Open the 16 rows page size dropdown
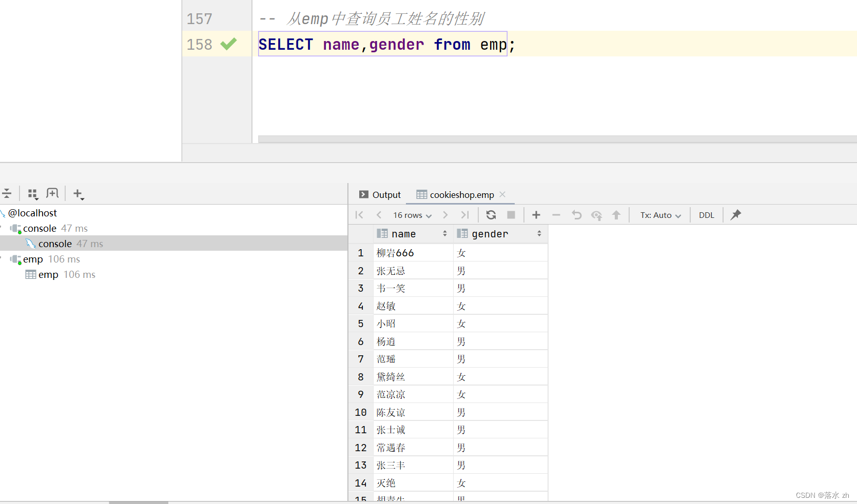This screenshot has height=504, width=857. tap(412, 215)
